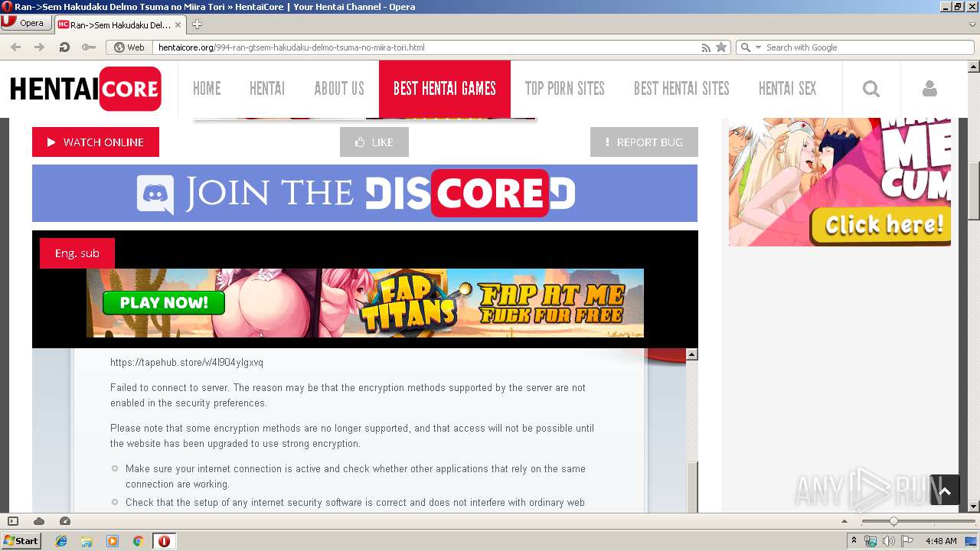Viewport: 980px width, 551px height.
Task: Go back to previous page
Action: 16,47
